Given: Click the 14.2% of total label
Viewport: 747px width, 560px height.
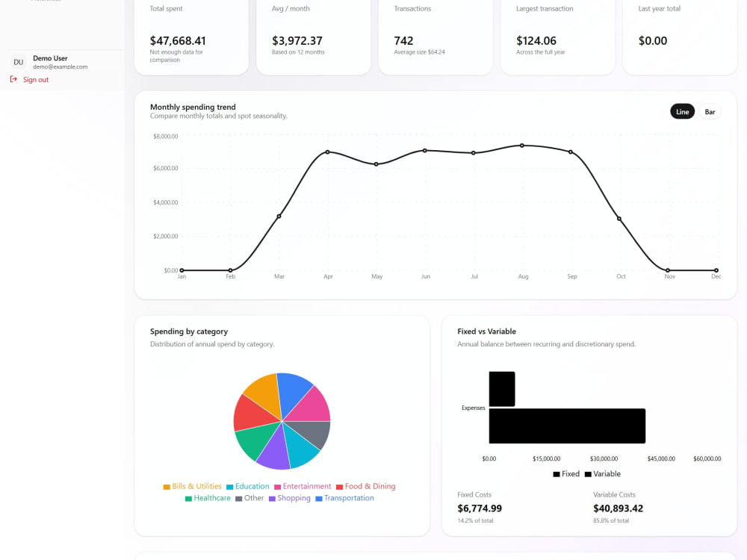Looking at the screenshot, I should (x=475, y=521).
